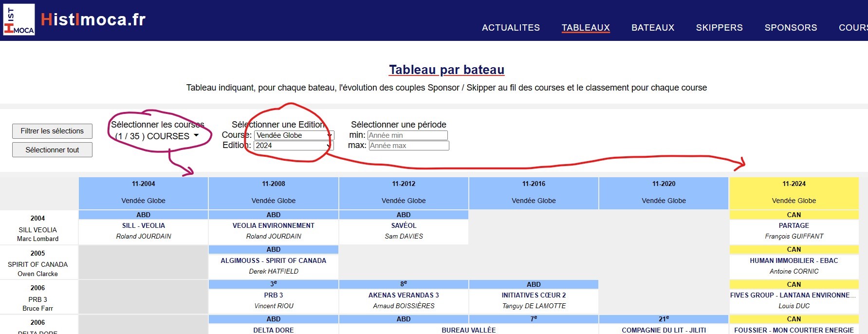Click the ABD status above INITIATIVES CŒUR 2

pos(534,284)
